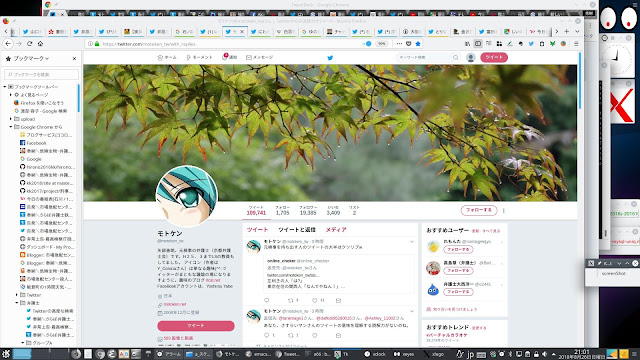Select the Media tab on the timeline
Screen dimensions: 640x360
coord(336,230)
